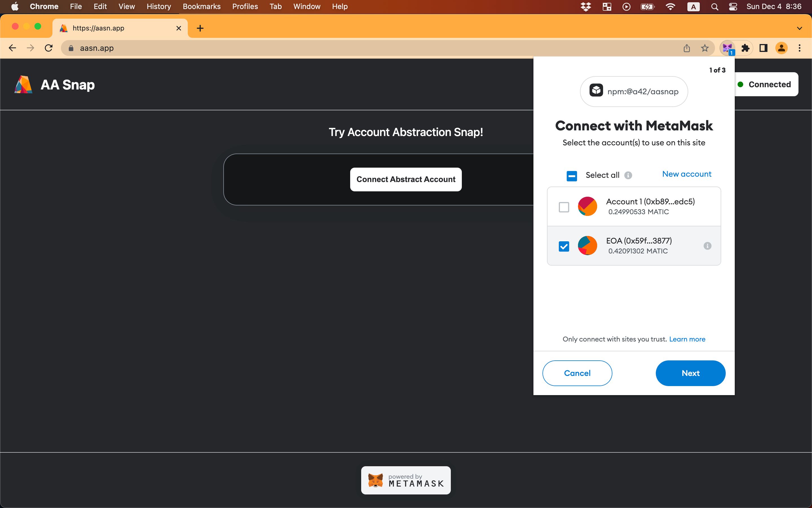Click the MetaMask fox logo in footer

pyautogui.click(x=376, y=480)
